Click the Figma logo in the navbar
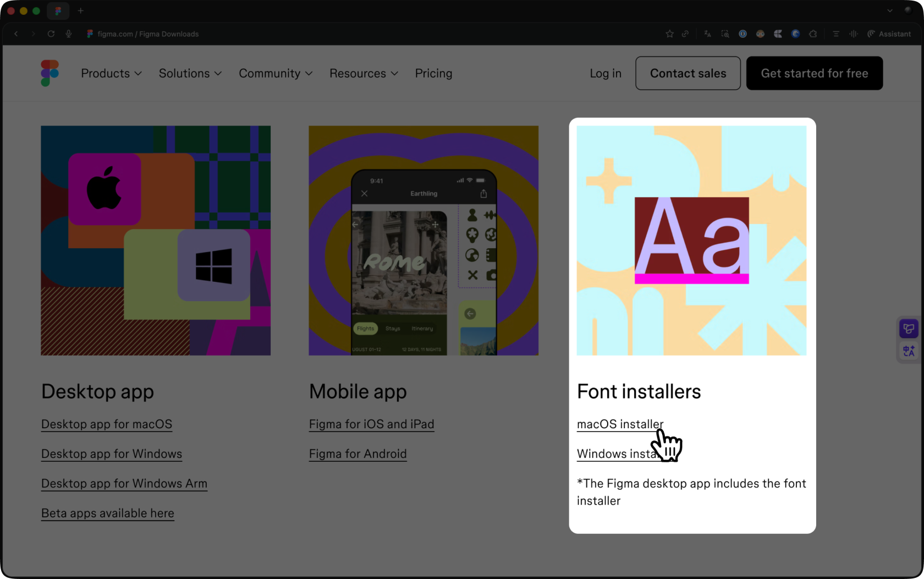 [50, 73]
